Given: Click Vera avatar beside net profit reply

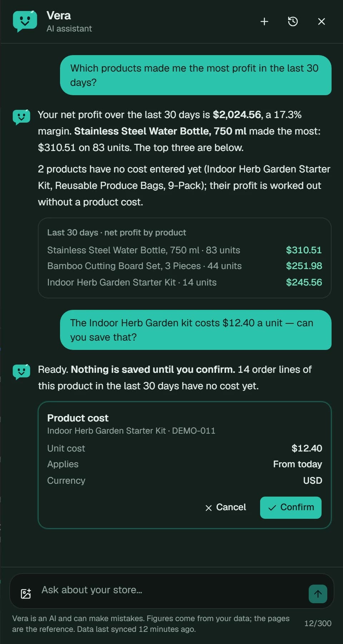Looking at the screenshot, I should click(21, 117).
